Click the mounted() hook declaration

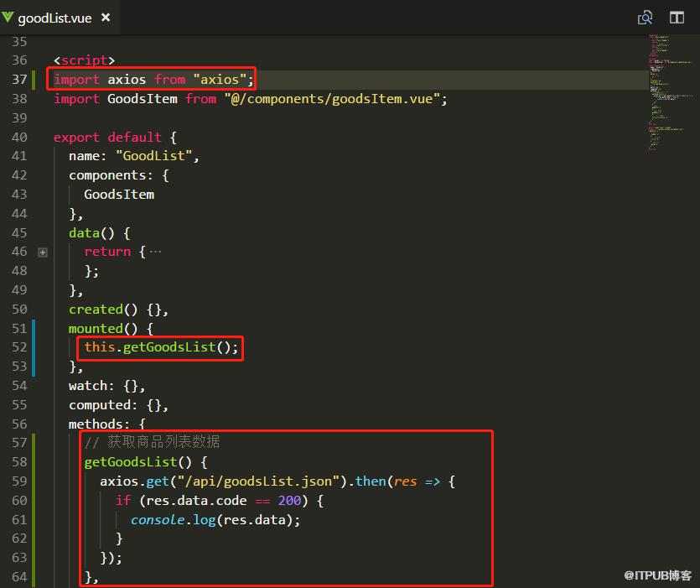click(x=111, y=329)
